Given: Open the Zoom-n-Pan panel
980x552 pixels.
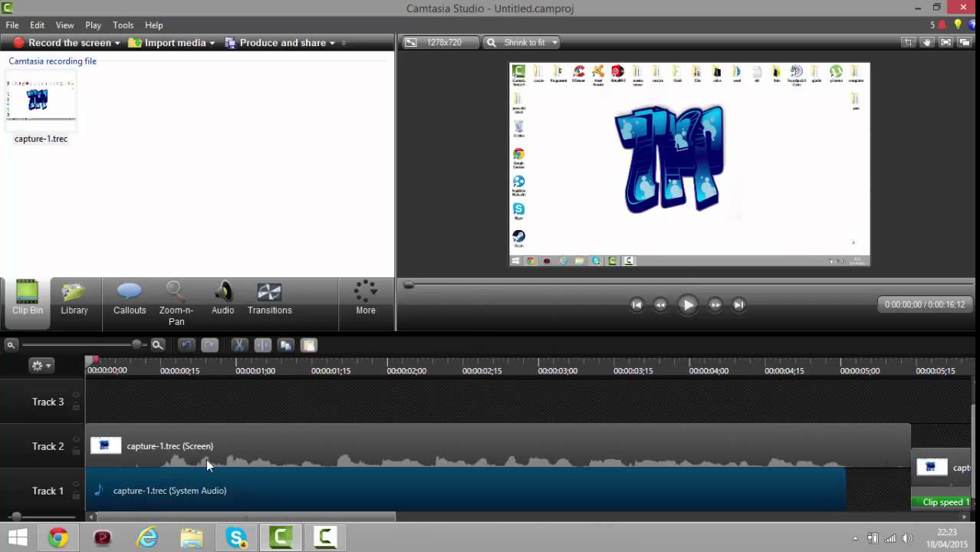Looking at the screenshot, I should point(176,304).
